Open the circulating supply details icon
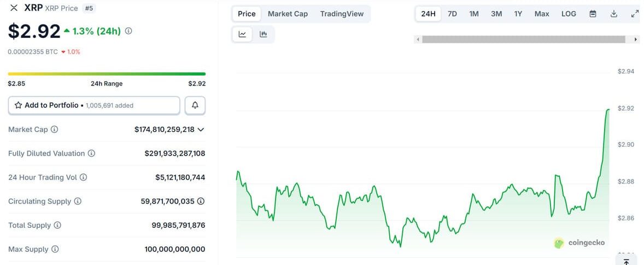The height and width of the screenshot is (265, 644). 201,201
